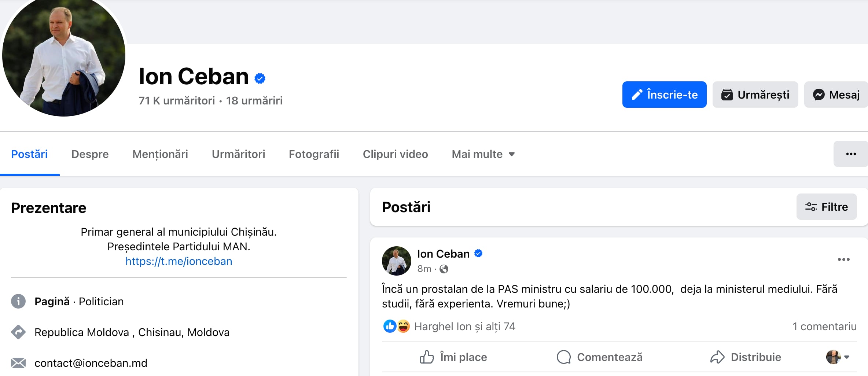
Task: Switch to the Despre tab
Action: (90, 154)
